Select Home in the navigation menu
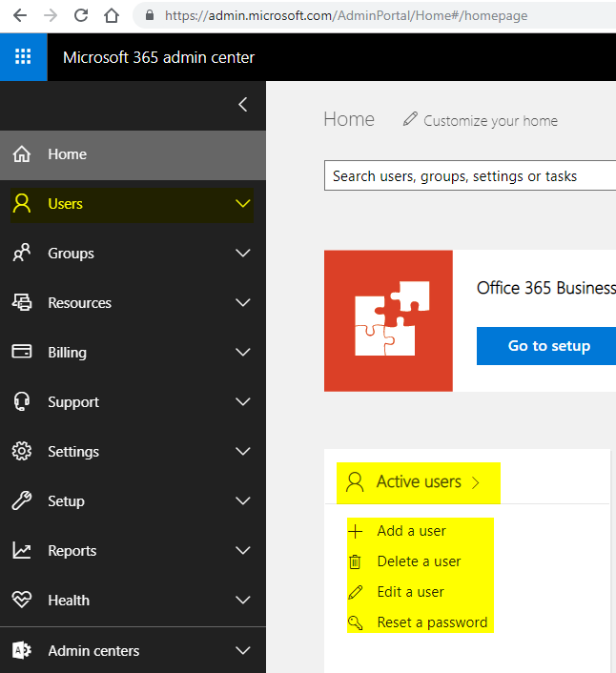Viewport: 616px width, 673px height. point(67,154)
